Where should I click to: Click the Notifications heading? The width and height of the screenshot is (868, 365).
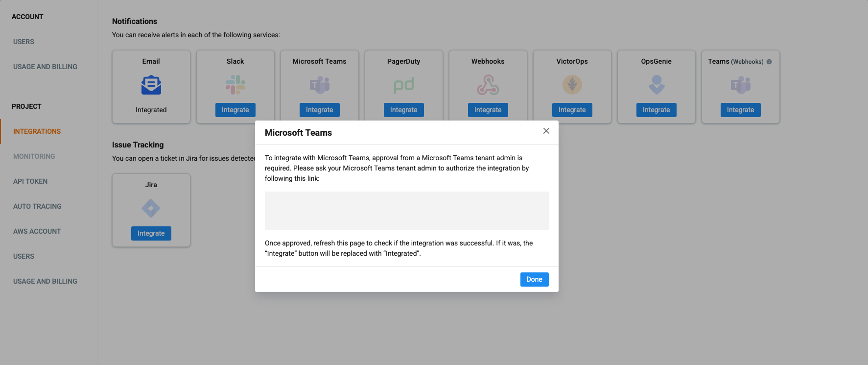[135, 21]
